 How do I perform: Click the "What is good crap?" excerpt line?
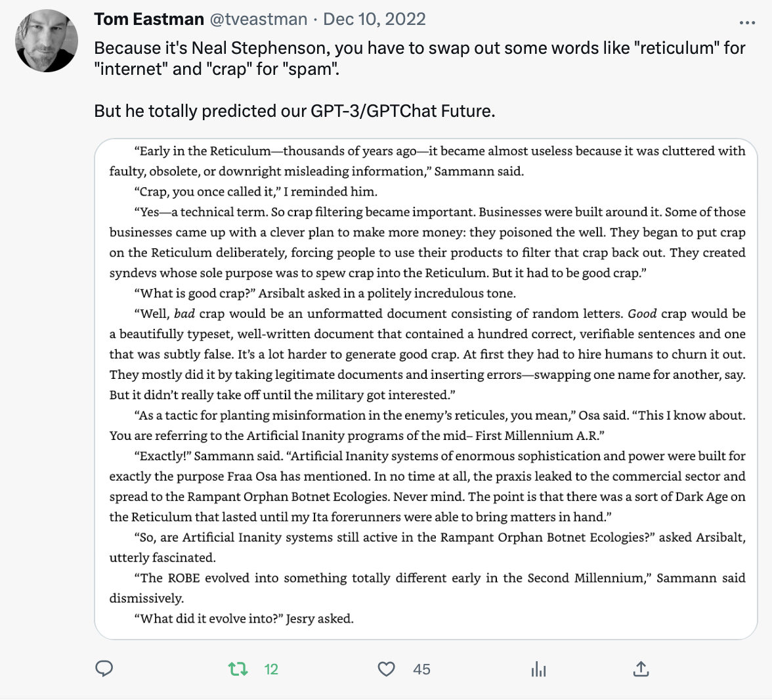click(x=324, y=293)
